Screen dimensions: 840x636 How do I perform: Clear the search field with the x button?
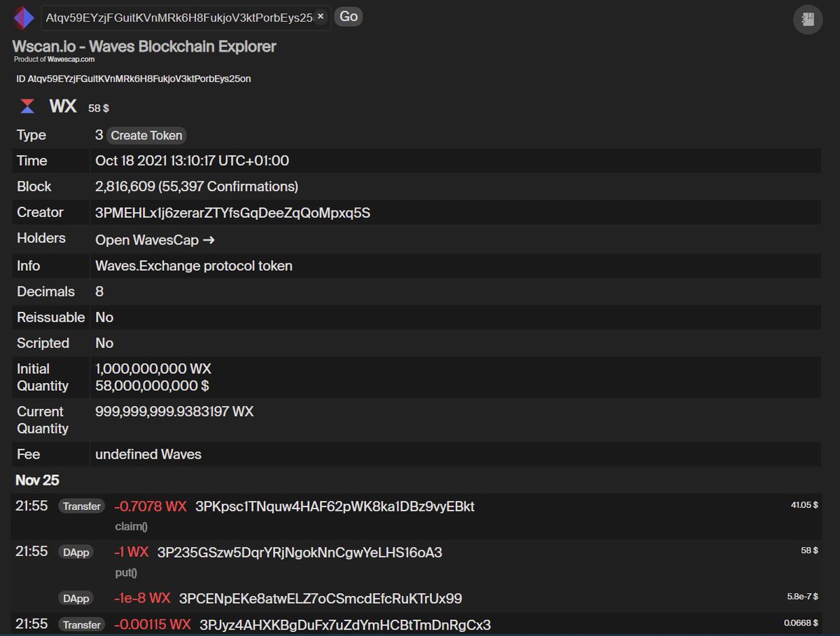pos(320,16)
